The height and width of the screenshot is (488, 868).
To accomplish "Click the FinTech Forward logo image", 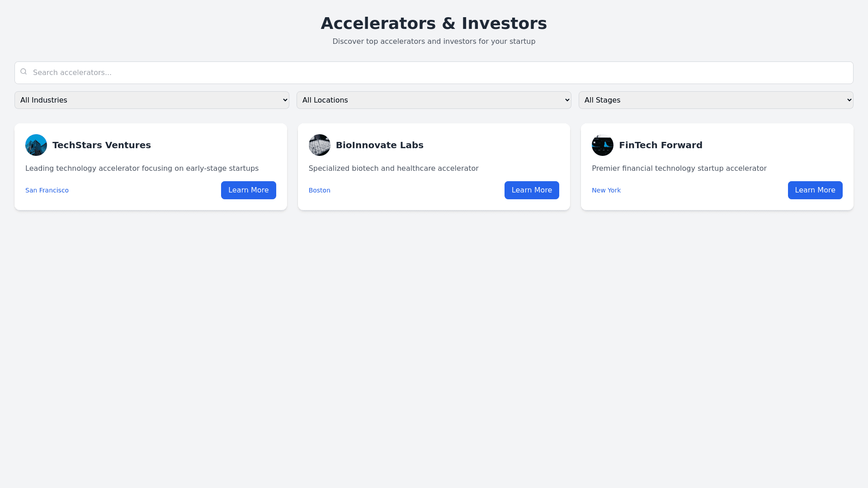I will 603,145.
